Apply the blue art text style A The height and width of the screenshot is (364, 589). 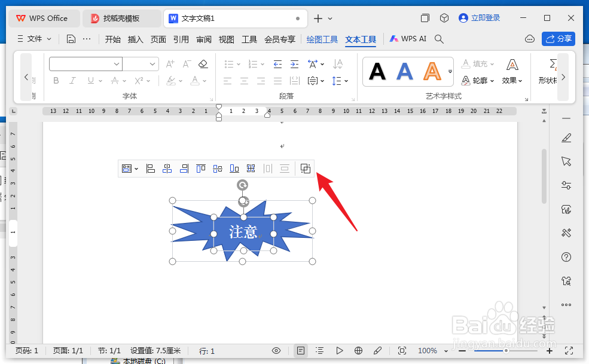pos(405,71)
